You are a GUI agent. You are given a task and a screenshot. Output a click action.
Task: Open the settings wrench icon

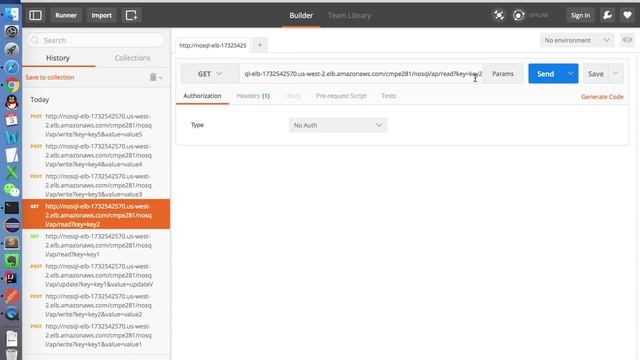pos(607,16)
